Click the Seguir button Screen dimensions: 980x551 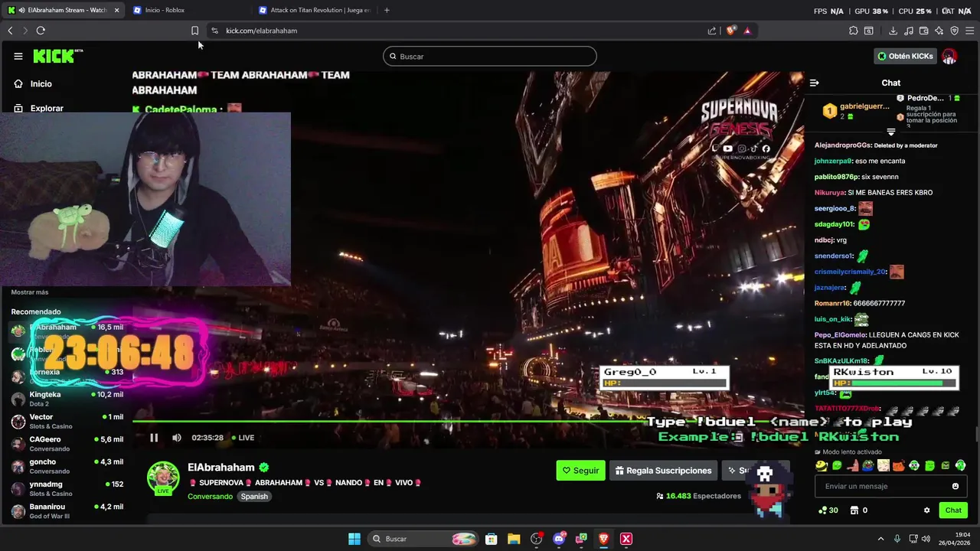[x=580, y=471]
